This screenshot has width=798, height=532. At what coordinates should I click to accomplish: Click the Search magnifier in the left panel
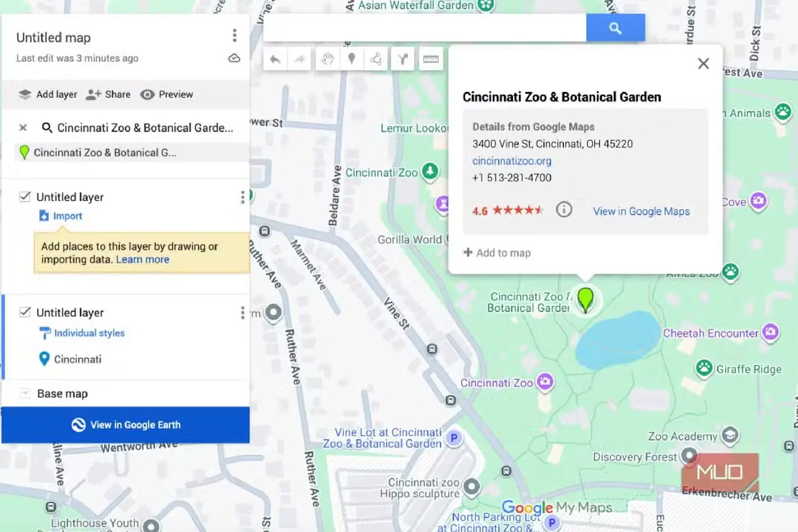coord(47,128)
